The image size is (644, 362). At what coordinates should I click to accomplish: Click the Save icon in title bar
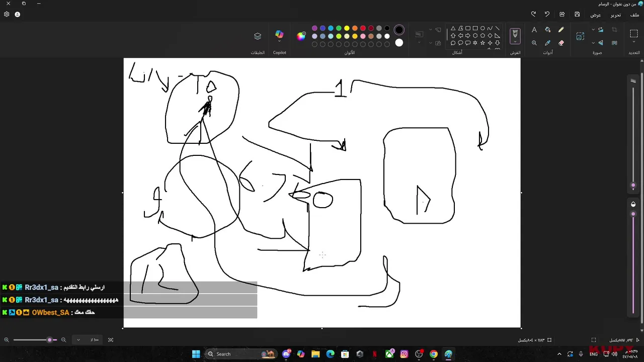pos(577,14)
